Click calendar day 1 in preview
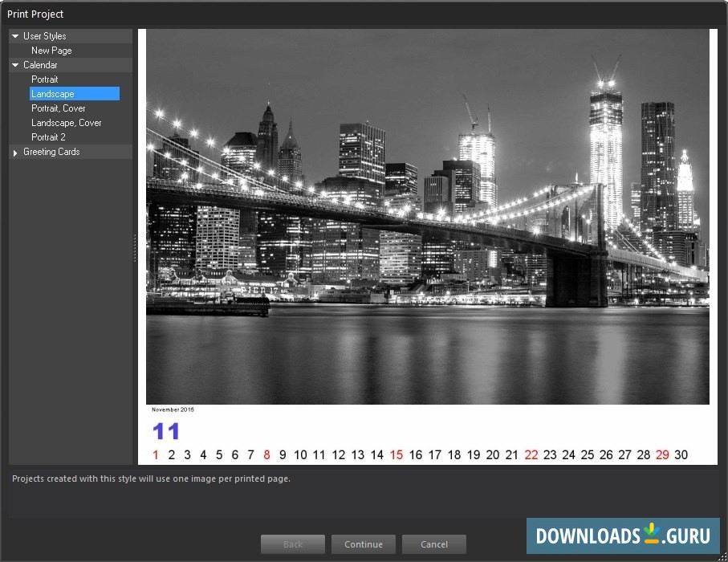 156,454
